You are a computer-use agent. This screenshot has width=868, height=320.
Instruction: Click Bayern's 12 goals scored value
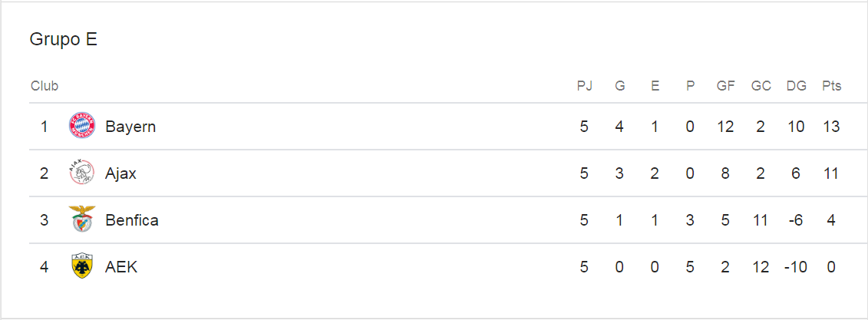pos(725,127)
